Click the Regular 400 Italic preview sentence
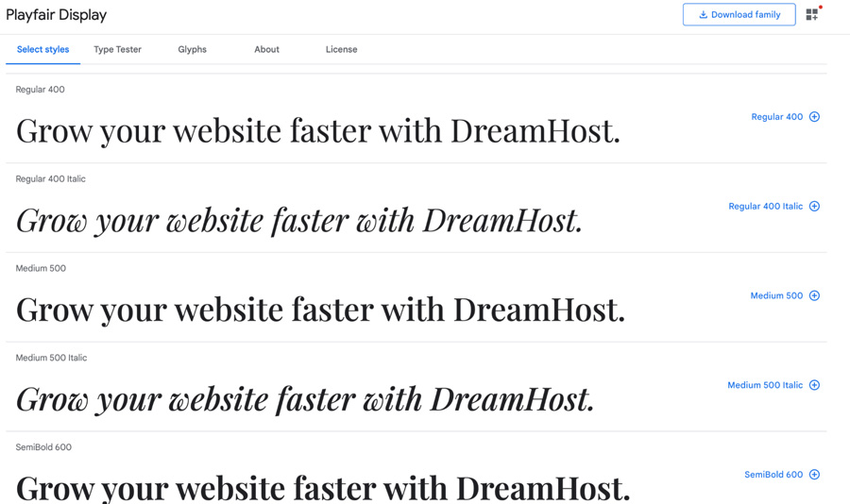This screenshot has height=504, width=850. coord(299,221)
